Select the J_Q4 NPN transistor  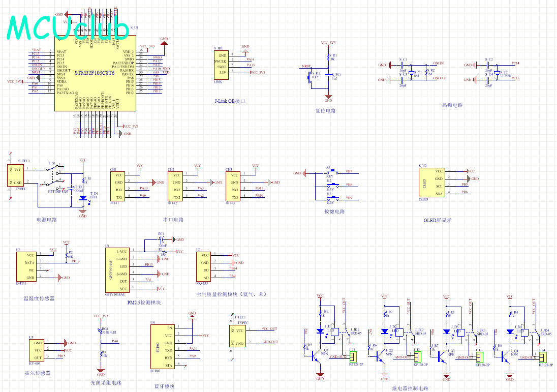pos(506,357)
